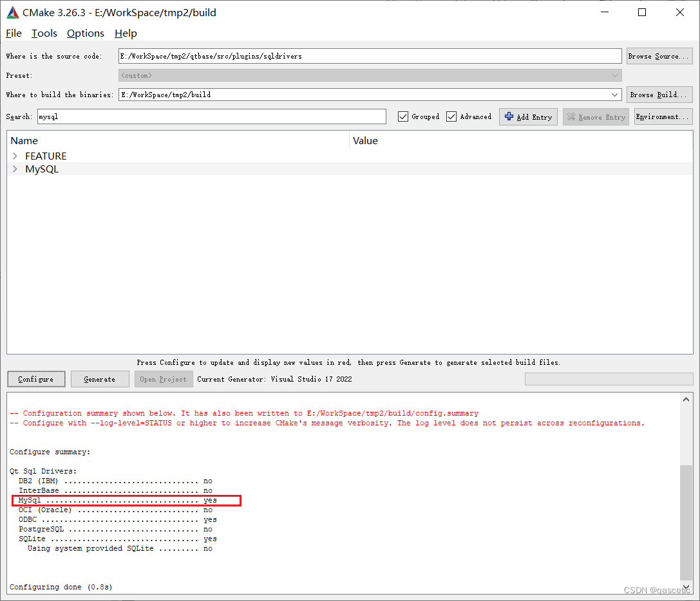
Task: Click the Value column header
Action: pyautogui.click(x=521, y=140)
